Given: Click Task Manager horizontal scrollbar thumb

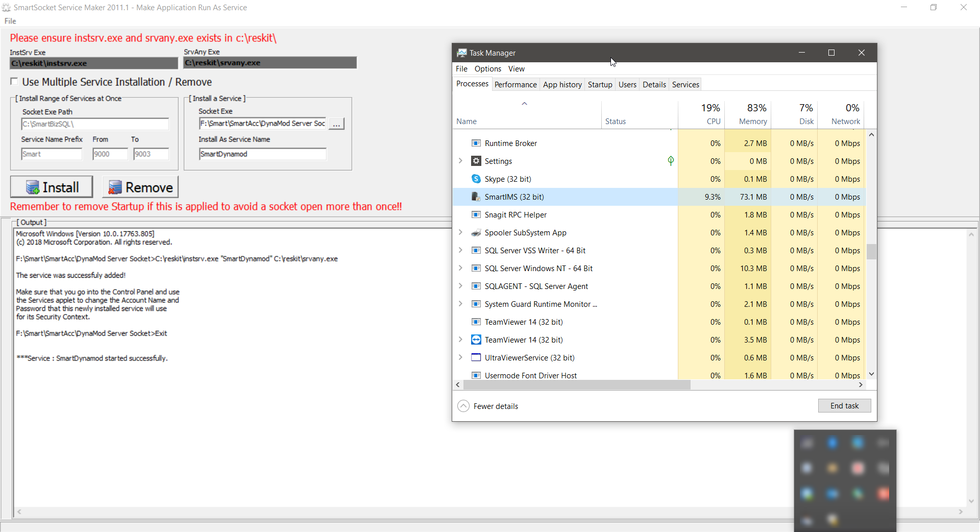Looking at the screenshot, I should (576, 385).
